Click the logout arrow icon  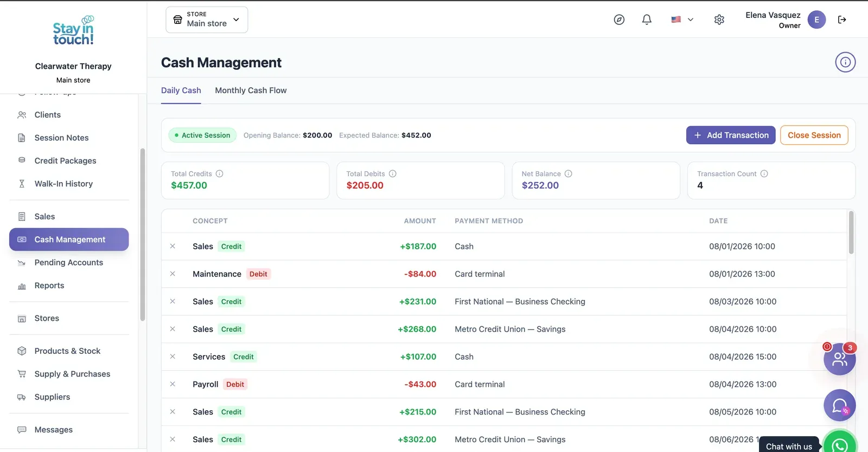[x=842, y=20]
